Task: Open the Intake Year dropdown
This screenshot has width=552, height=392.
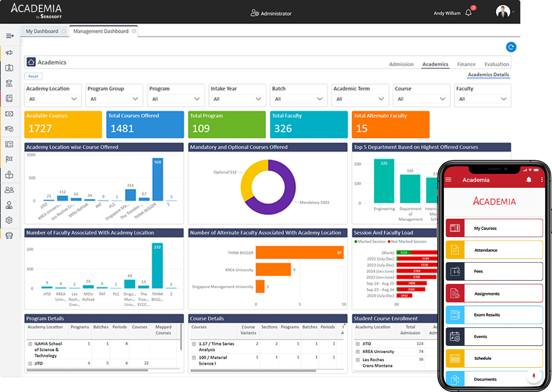Action: pos(237,99)
